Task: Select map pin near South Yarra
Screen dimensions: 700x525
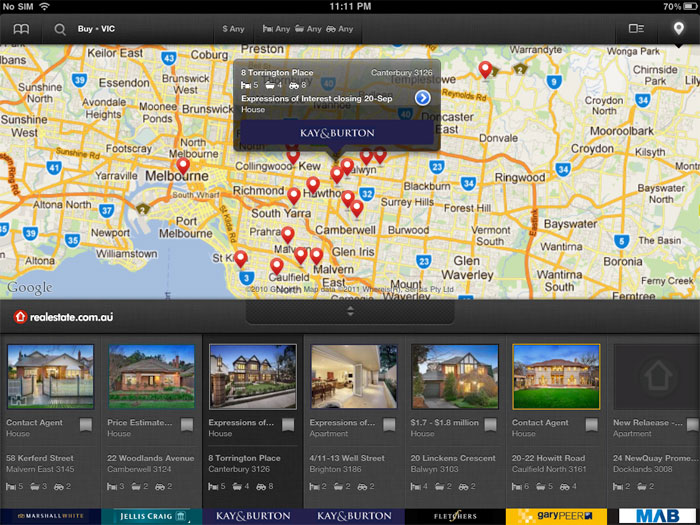Action: click(293, 196)
